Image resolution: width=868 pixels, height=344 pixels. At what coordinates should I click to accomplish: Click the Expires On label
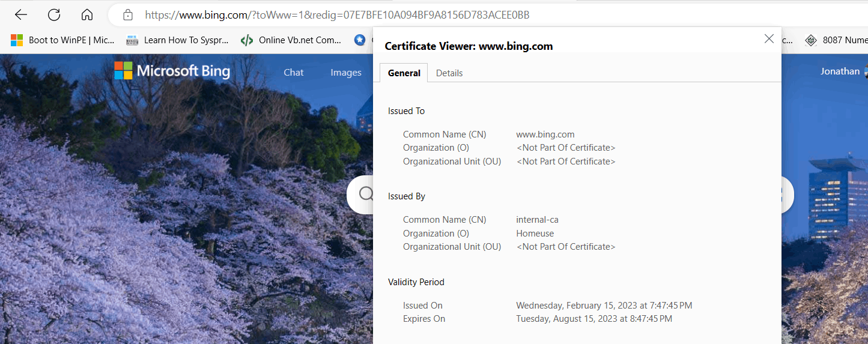pyautogui.click(x=424, y=319)
